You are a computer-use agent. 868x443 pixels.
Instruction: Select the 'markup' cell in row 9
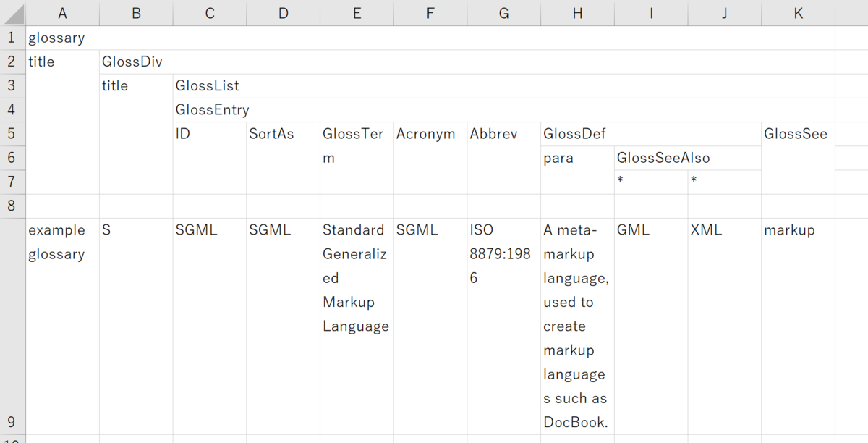click(x=798, y=326)
